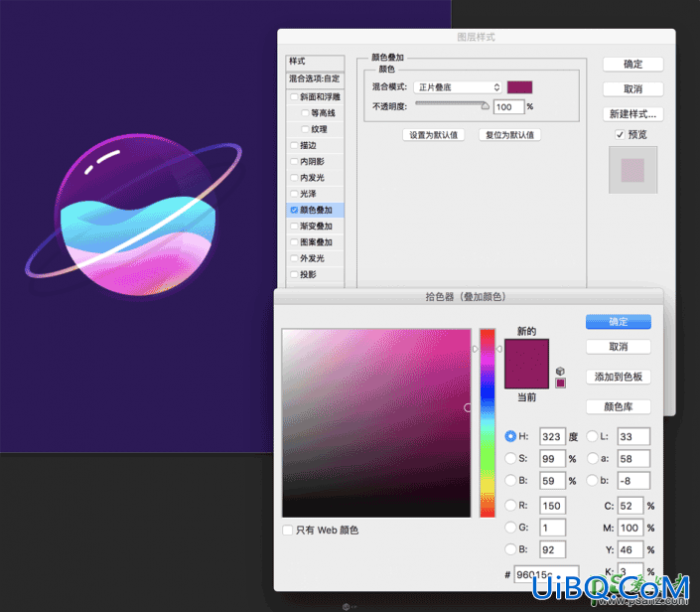Enable 纹理 checkbox
Image resolution: width=700 pixels, height=612 pixels.
click(305, 129)
